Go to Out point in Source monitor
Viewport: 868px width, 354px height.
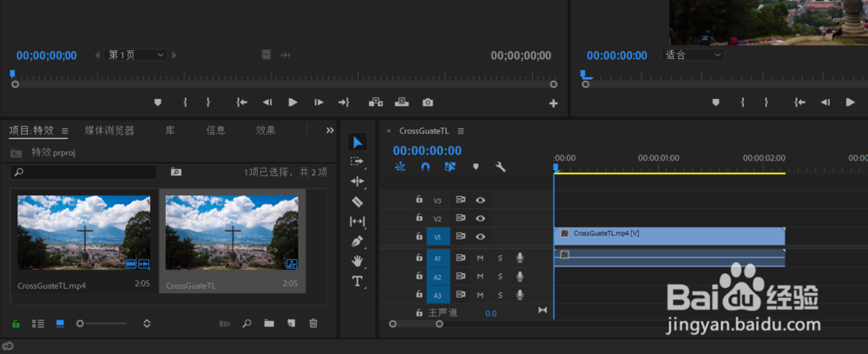click(x=345, y=102)
